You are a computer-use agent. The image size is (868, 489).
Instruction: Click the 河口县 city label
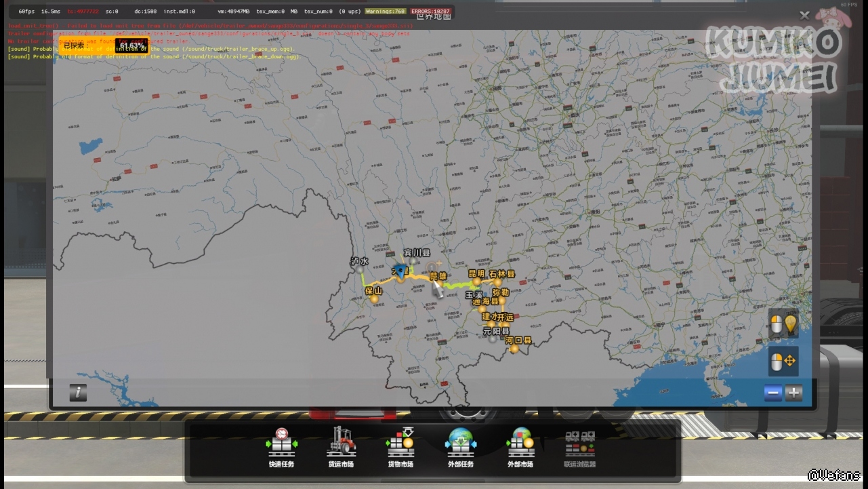point(519,340)
